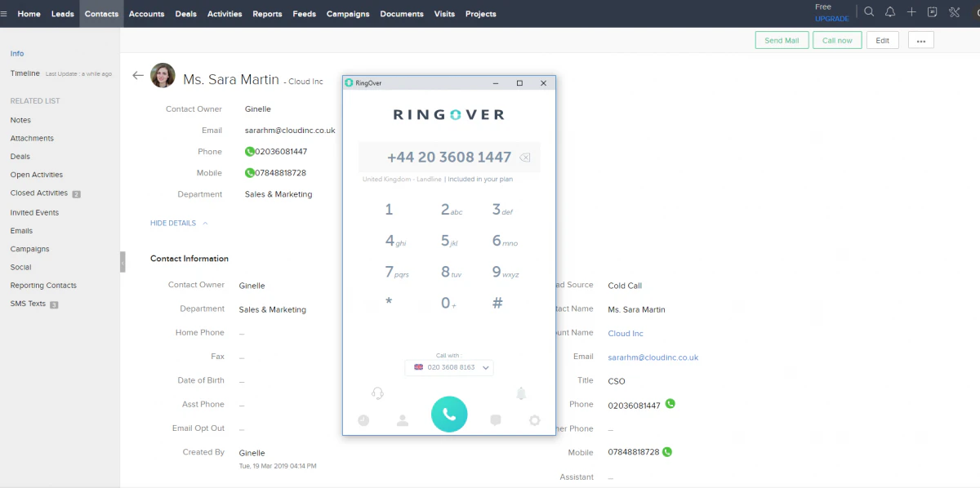Open the Activities tab
Image resolution: width=980 pixels, height=488 pixels.
pyautogui.click(x=225, y=14)
